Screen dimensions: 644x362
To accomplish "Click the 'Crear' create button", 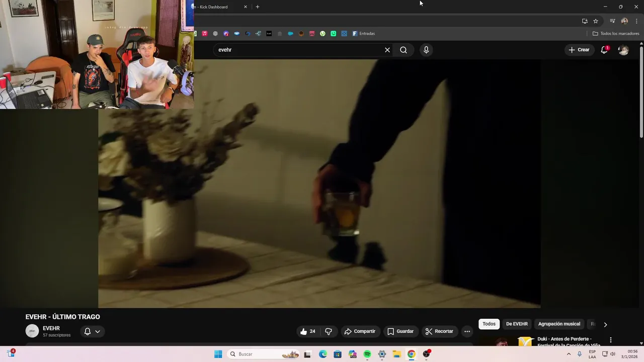I will (x=579, y=50).
